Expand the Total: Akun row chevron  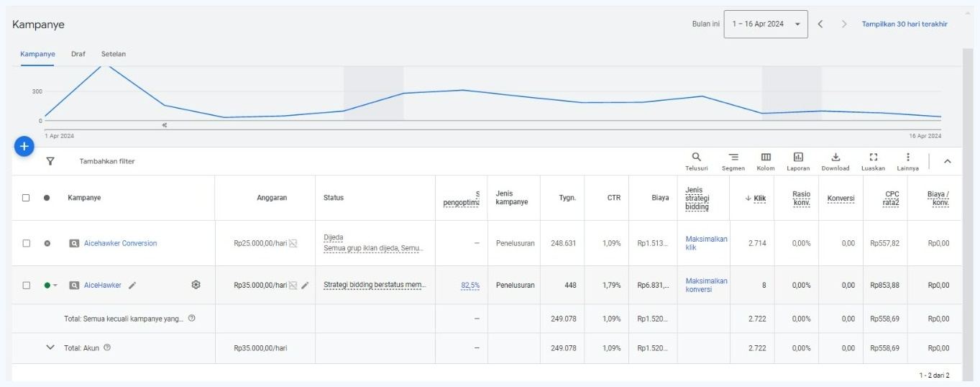click(x=50, y=347)
